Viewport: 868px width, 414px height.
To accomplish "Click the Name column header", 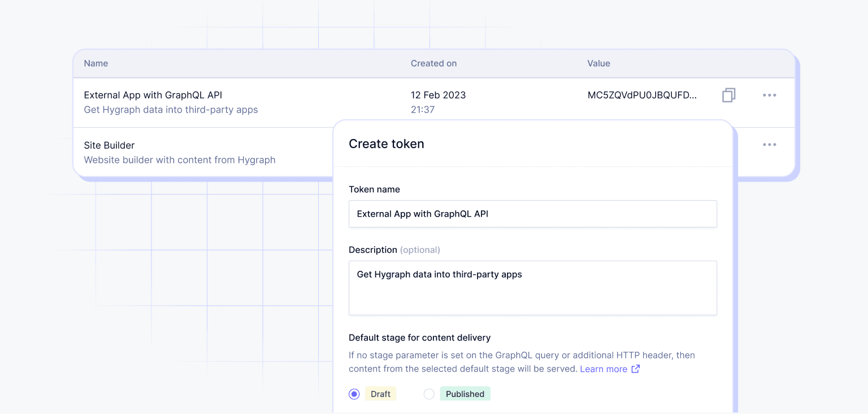I will pos(96,63).
